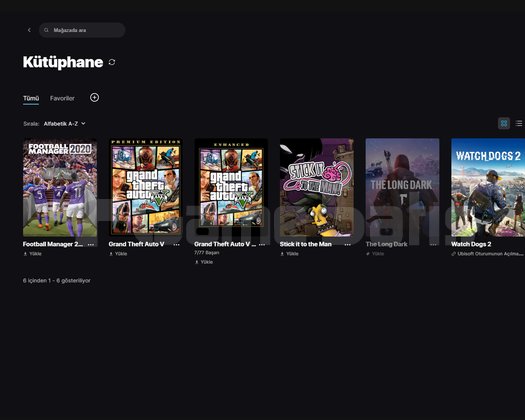Switch to grid view

(x=504, y=123)
